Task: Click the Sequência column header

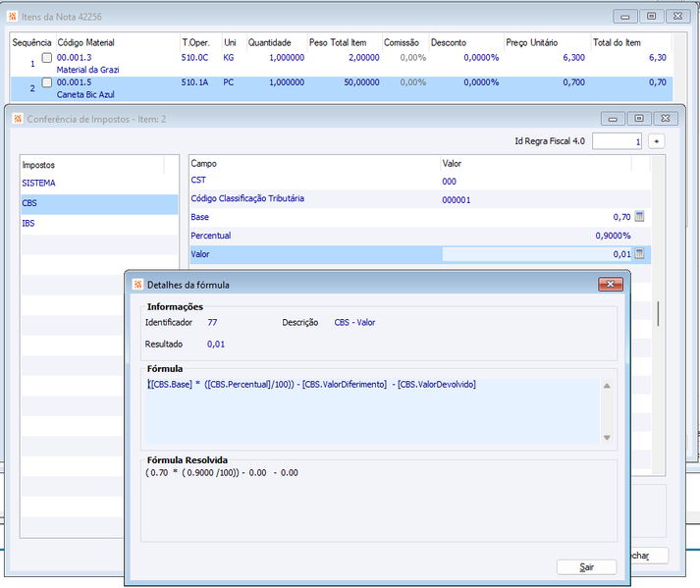Action: click(x=31, y=43)
